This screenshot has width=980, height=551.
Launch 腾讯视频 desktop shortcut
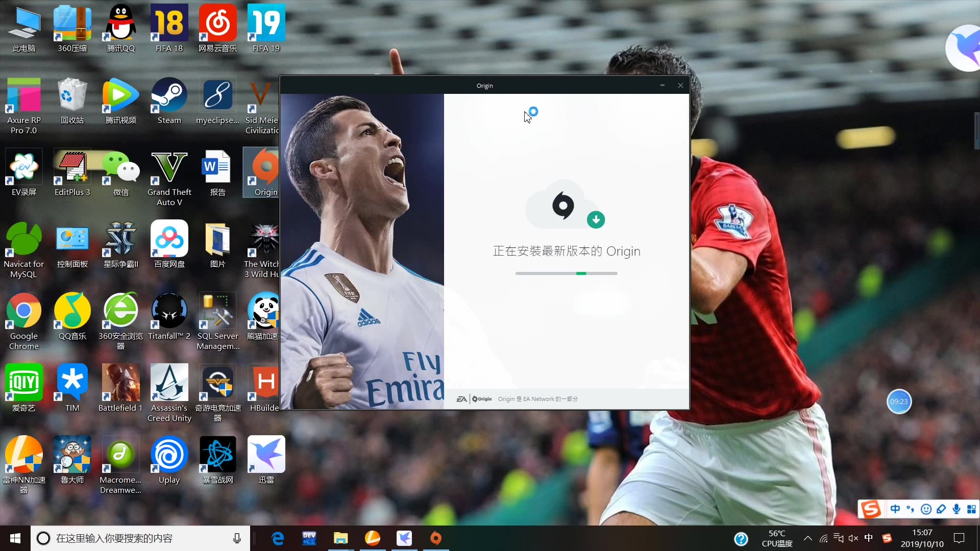pos(121,101)
